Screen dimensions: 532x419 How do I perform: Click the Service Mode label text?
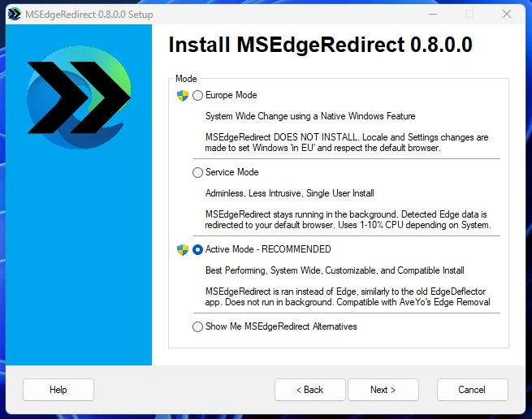point(232,172)
